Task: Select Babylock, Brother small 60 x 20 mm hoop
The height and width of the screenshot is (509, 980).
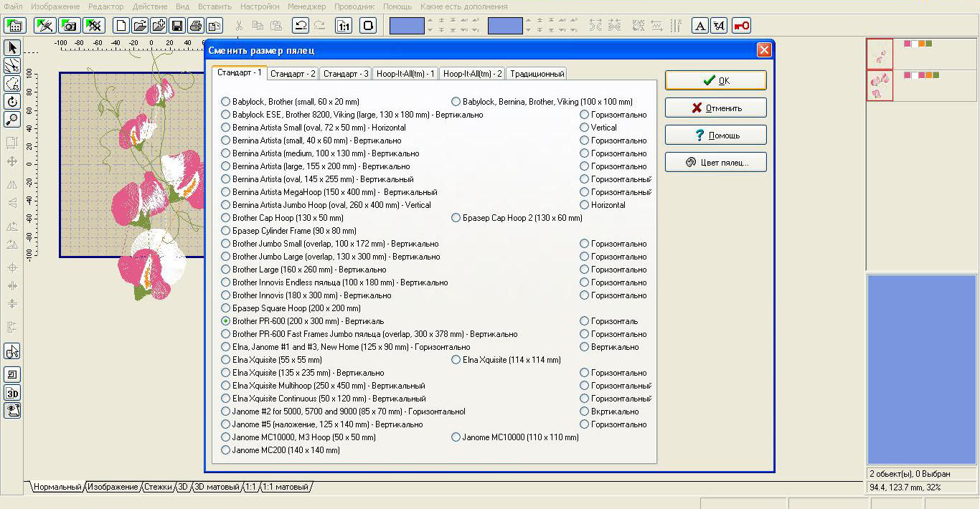Action: pos(291,102)
